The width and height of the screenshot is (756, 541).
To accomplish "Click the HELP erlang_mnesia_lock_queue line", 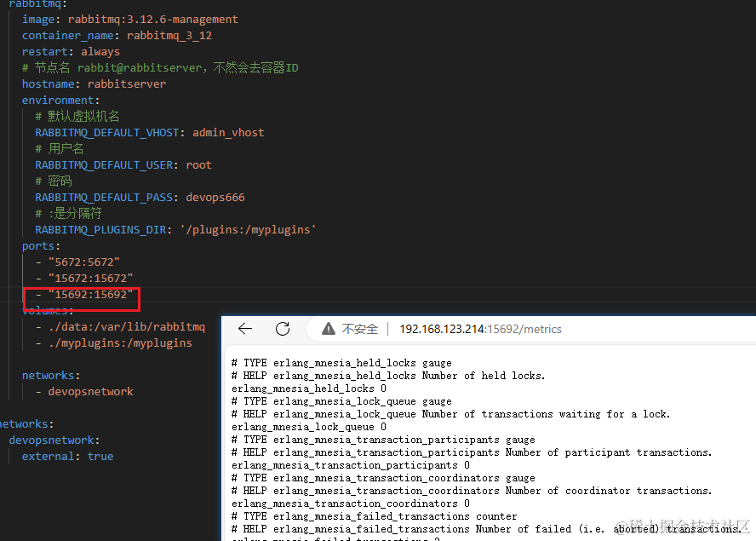I will pos(451,414).
